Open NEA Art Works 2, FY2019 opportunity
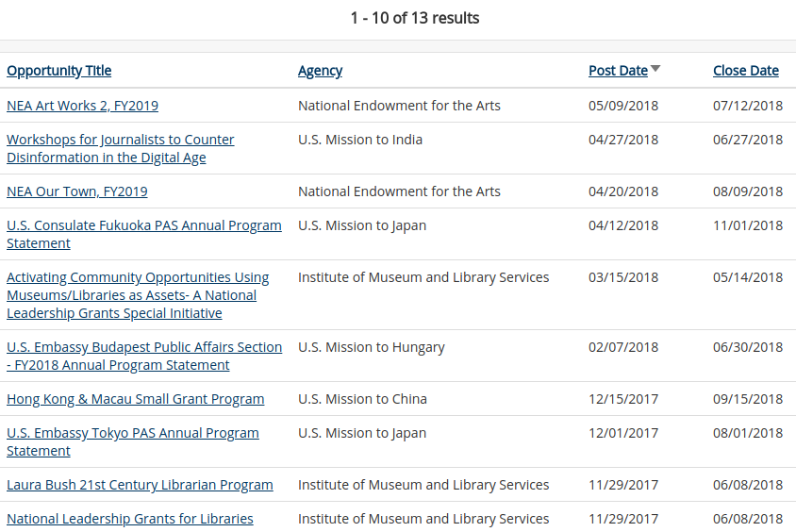The width and height of the screenshot is (796, 532). (x=82, y=106)
